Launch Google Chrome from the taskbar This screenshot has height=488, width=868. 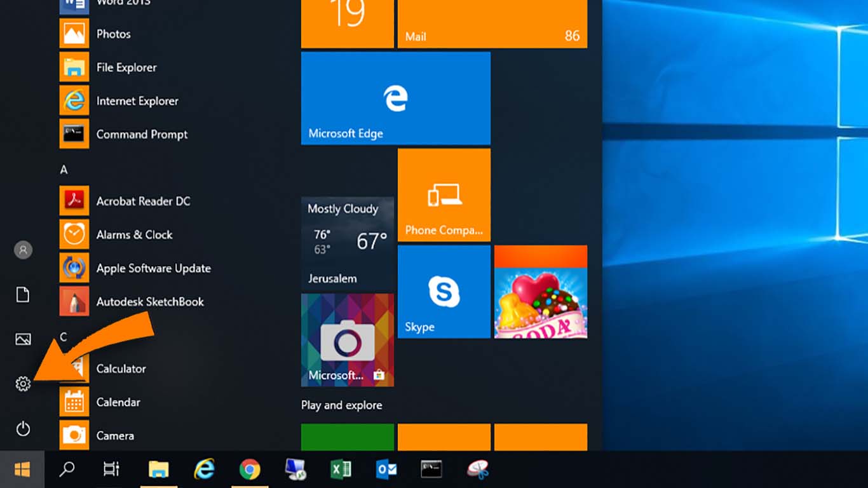point(250,470)
